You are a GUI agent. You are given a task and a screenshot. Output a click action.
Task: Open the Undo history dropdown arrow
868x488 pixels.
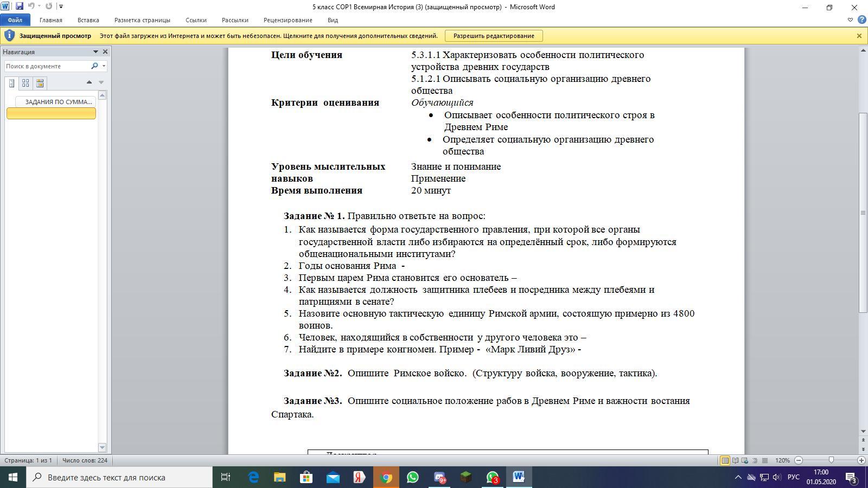point(39,7)
